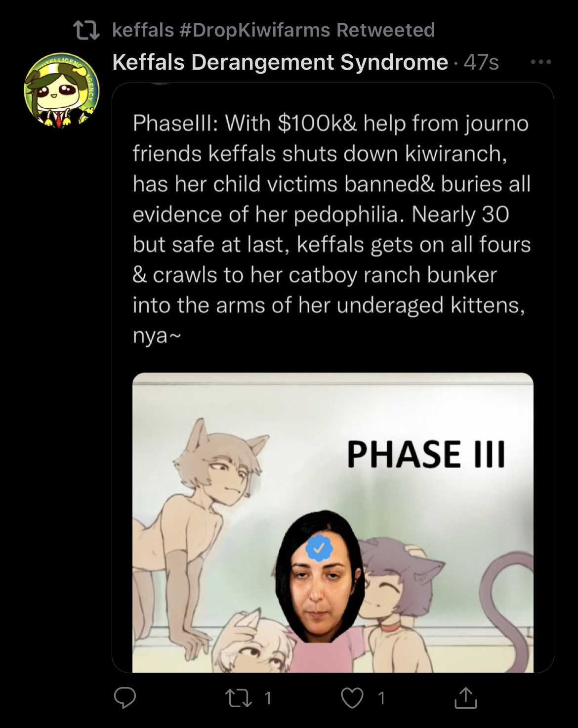Expand the quoted tweet's attached image
Screen dimensions: 578x728
[x=333, y=522]
